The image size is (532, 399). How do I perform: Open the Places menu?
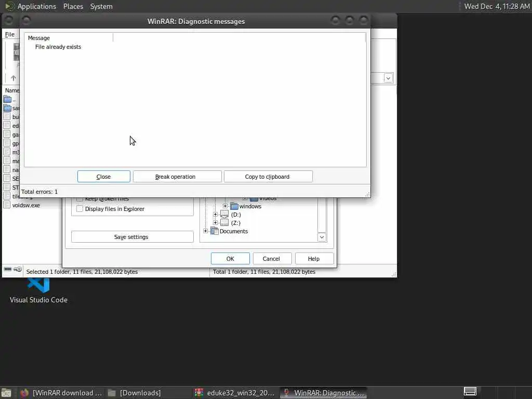click(73, 6)
